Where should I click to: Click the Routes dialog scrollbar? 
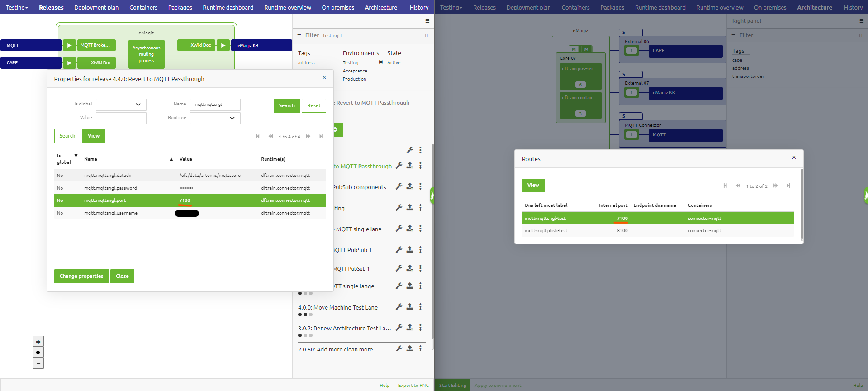(802, 205)
